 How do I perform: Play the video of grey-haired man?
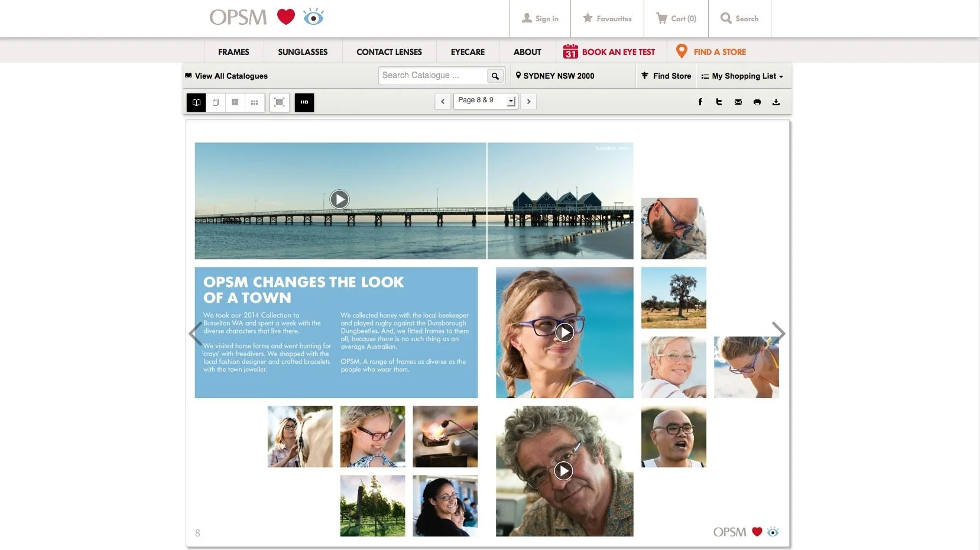563,471
